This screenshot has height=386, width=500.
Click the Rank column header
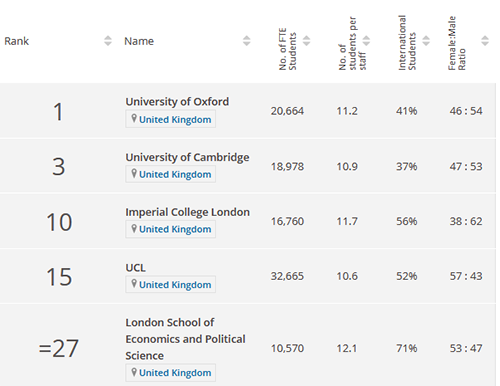pyautogui.click(x=17, y=41)
